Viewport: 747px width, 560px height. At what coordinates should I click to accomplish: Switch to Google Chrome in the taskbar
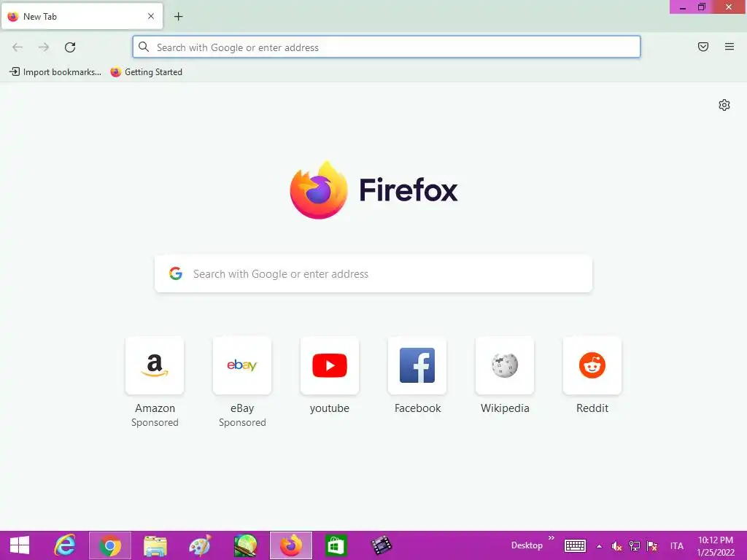tap(110, 545)
